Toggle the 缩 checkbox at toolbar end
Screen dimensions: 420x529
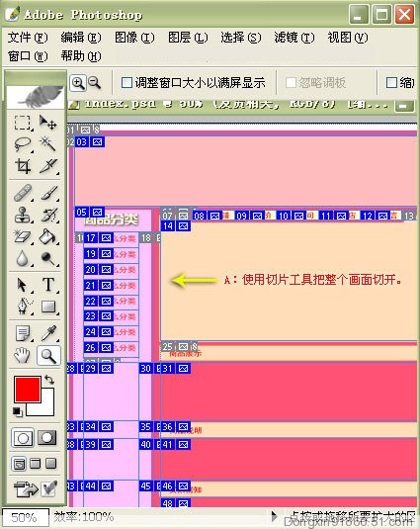[x=391, y=82]
